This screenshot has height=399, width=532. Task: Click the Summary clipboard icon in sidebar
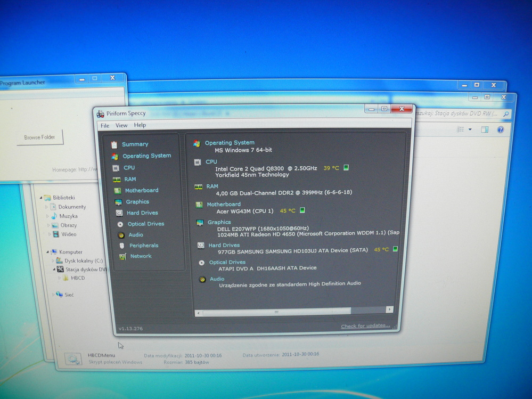[114, 145]
